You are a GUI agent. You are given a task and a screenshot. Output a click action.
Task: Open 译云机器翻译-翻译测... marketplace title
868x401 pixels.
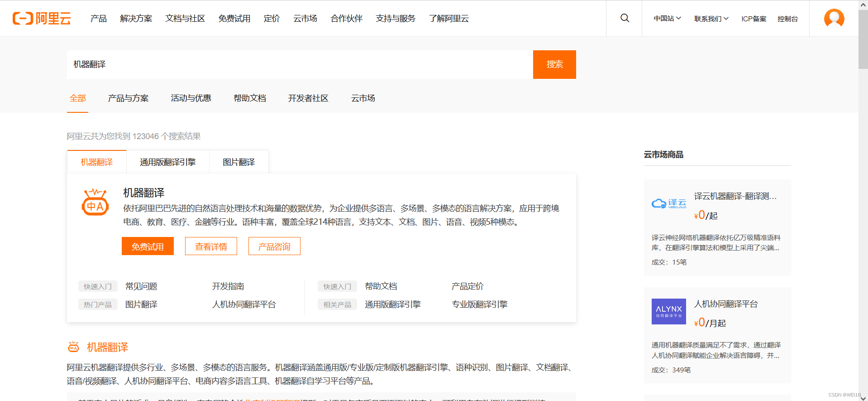(x=735, y=196)
